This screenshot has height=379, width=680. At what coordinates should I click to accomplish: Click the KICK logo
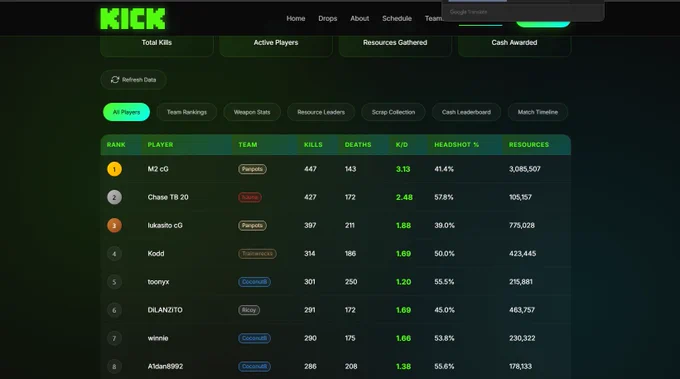(133, 19)
